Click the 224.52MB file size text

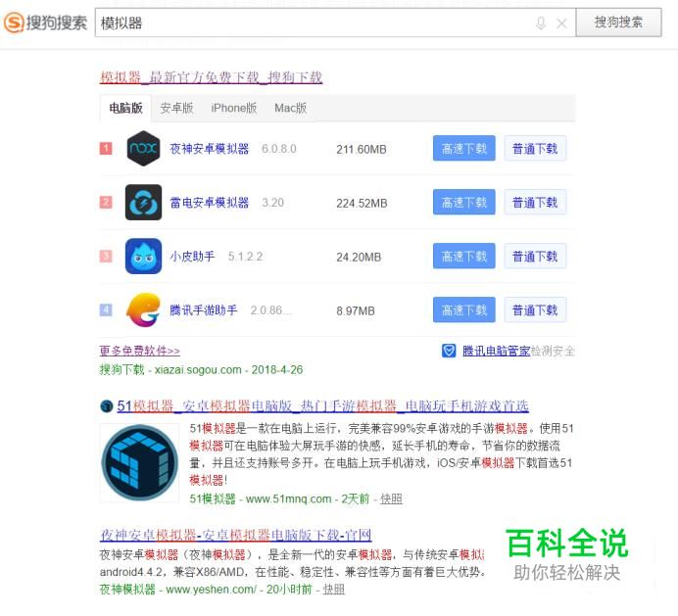pos(362,203)
